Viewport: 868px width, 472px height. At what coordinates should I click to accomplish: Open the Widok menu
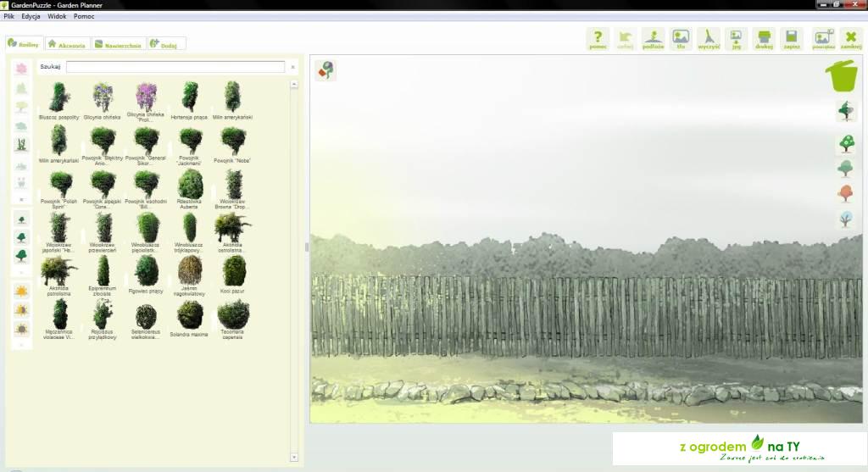[57, 16]
